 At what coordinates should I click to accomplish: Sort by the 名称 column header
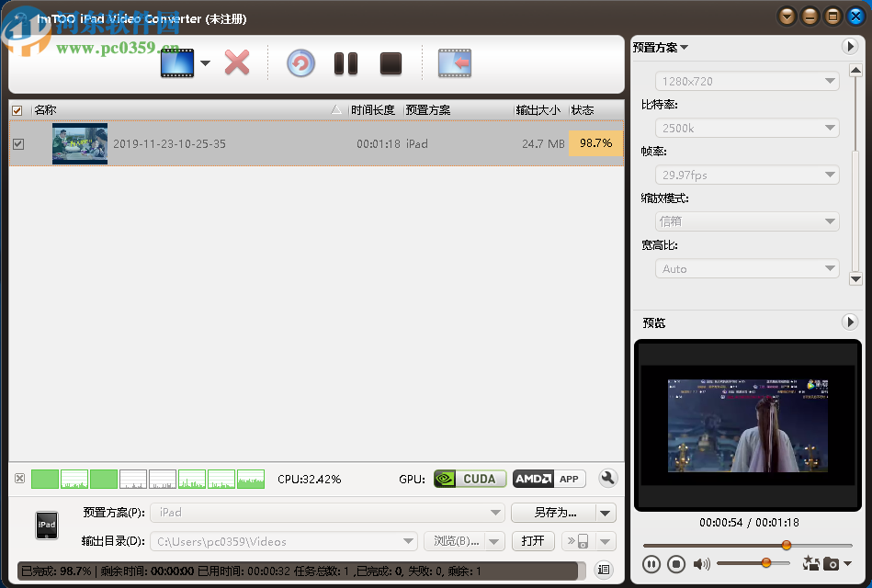(x=46, y=109)
